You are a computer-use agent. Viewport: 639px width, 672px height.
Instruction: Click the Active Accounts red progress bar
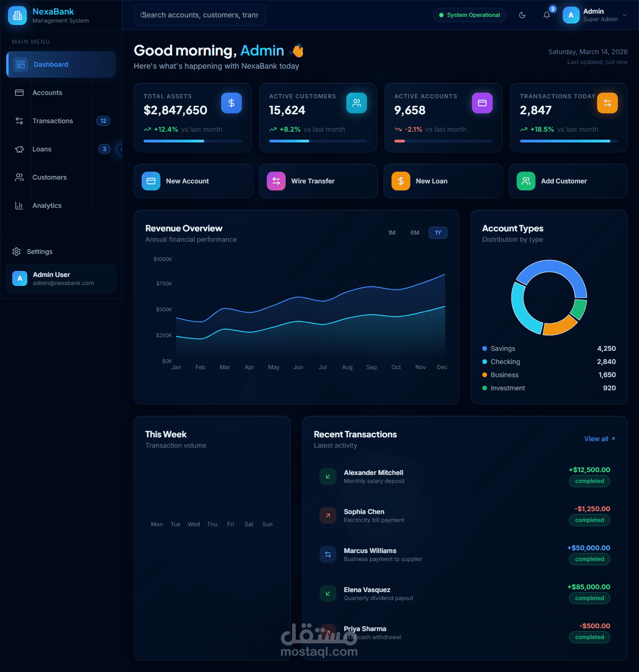(x=443, y=141)
